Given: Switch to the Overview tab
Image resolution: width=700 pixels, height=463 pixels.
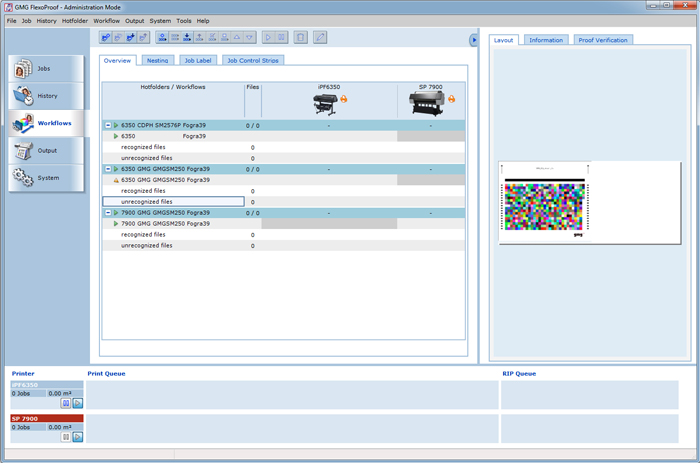Looking at the screenshot, I should pyautogui.click(x=117, y=61).
